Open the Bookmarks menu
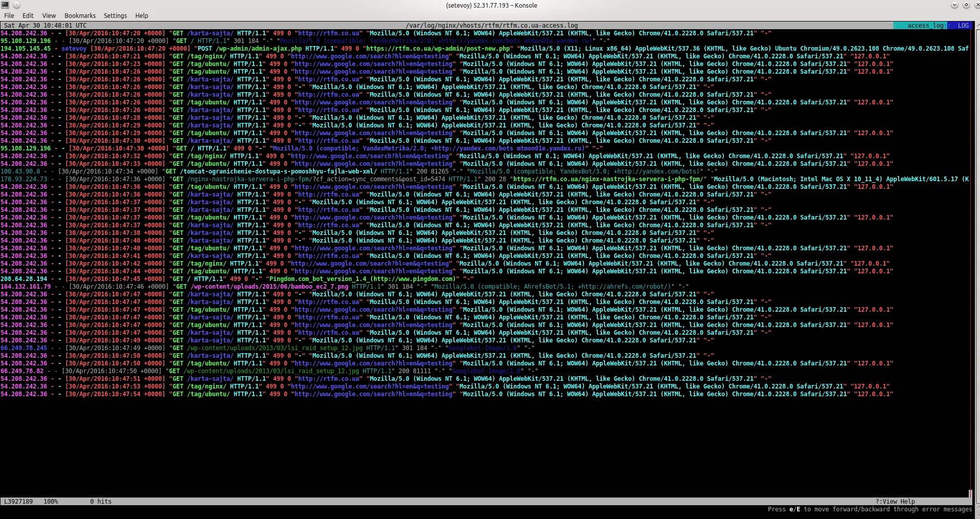 pos(80,16)
